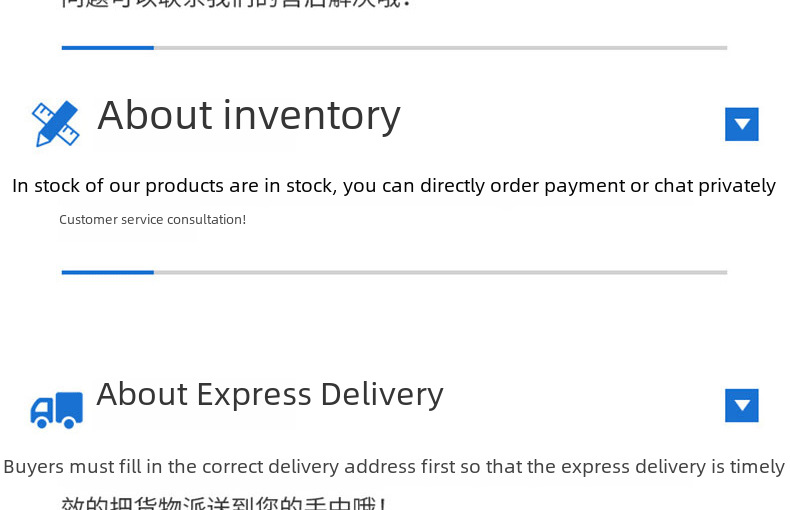Image resolution: width=790 pixels, height=510 pixels.
Task: Click blue segment of divider below Customer service
Action: coord(107,272)
